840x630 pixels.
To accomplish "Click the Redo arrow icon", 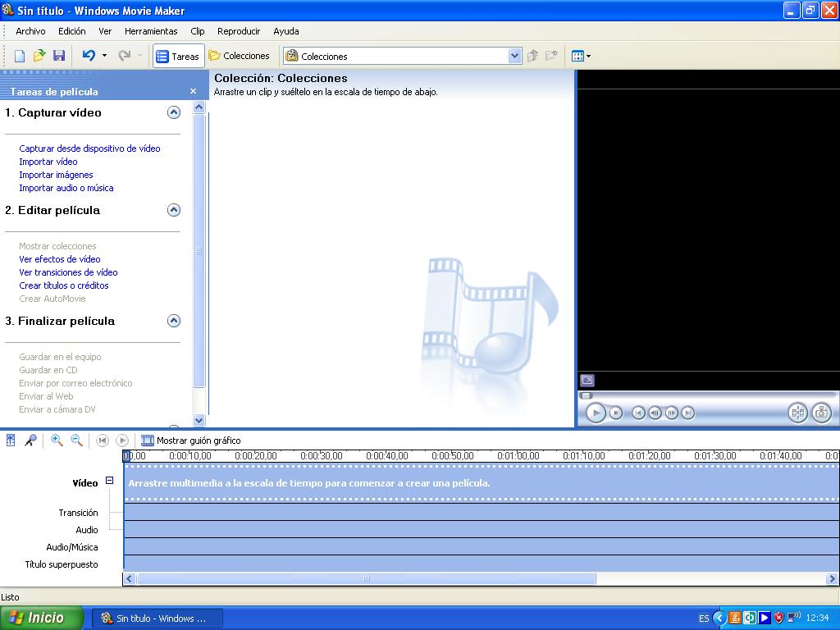I will 125,55.
